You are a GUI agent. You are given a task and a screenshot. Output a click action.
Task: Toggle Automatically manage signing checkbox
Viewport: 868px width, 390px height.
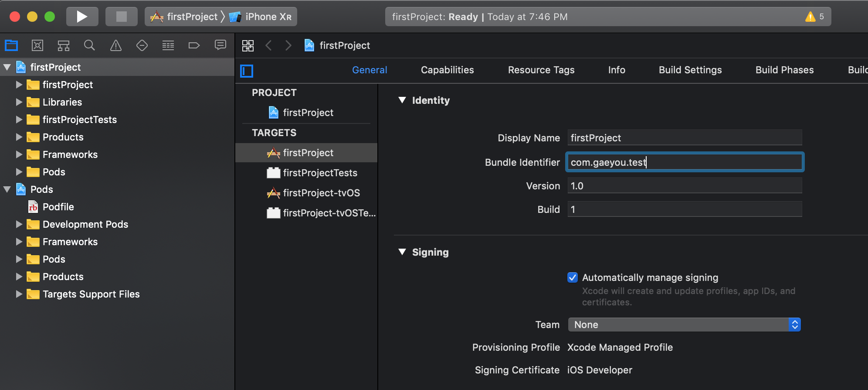[x=573, y=277]
